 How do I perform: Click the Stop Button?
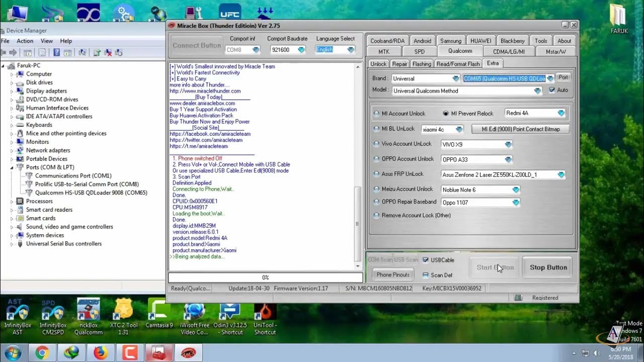(548, 267)
